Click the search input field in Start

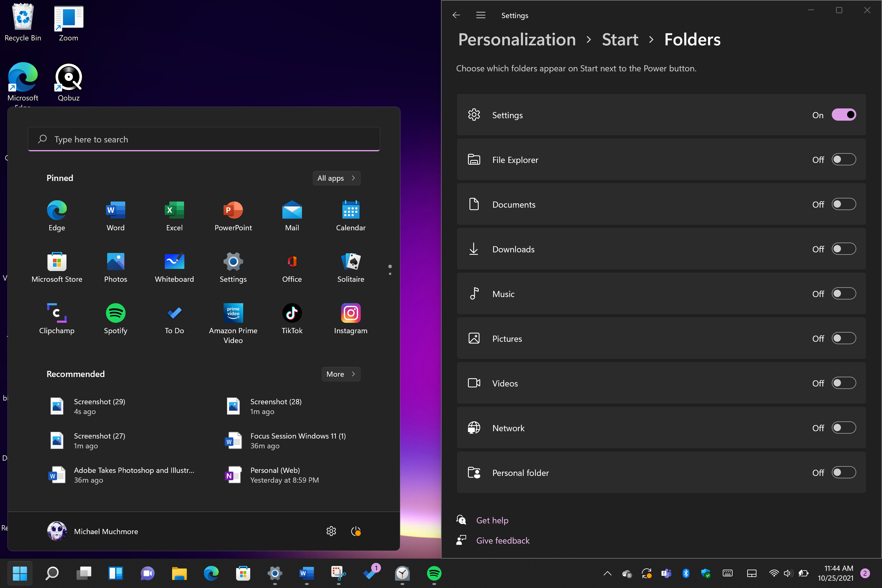(x=203, y=138)
